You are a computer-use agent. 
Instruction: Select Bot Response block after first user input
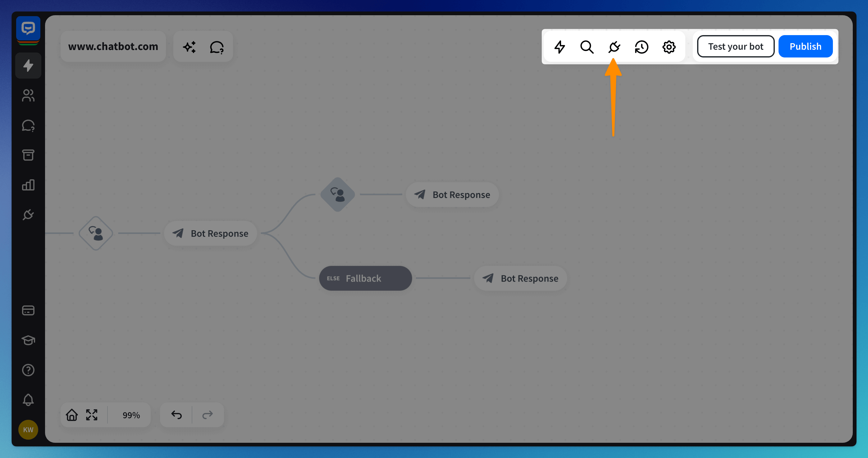click(211, 233)
